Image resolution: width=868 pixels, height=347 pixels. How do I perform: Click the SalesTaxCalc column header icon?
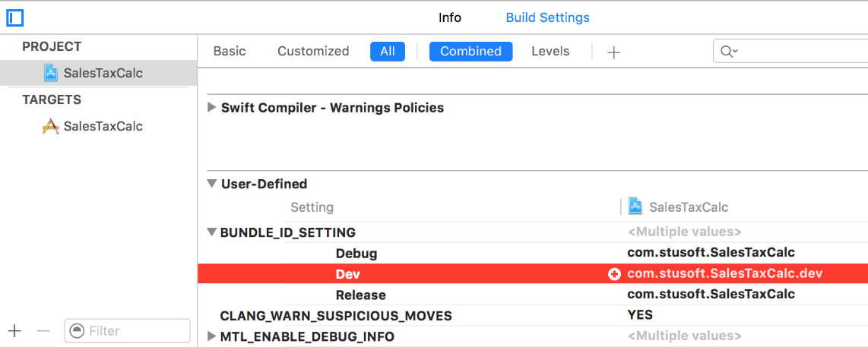(x=635, y=207)
